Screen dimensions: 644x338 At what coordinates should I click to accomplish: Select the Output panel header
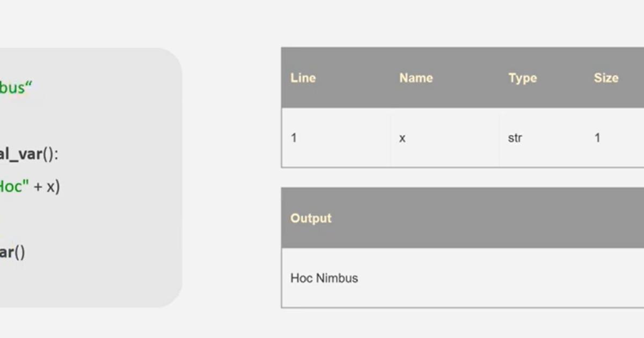[311, 218]
